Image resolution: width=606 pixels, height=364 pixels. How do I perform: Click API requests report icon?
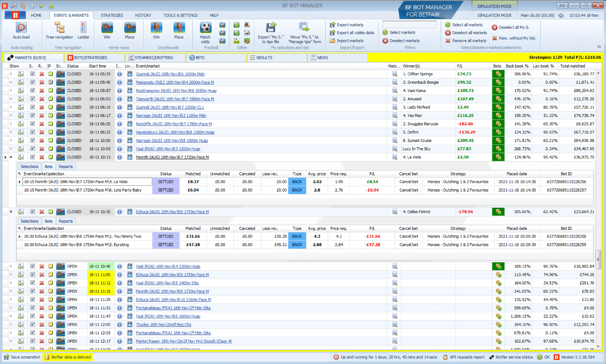pyautogui.click(x=445, y=357)
